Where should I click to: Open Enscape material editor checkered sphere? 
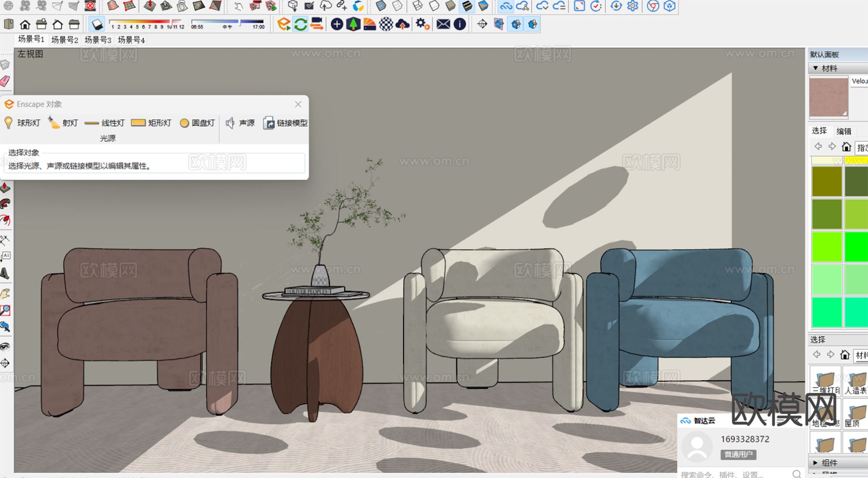tap(386, 24)
